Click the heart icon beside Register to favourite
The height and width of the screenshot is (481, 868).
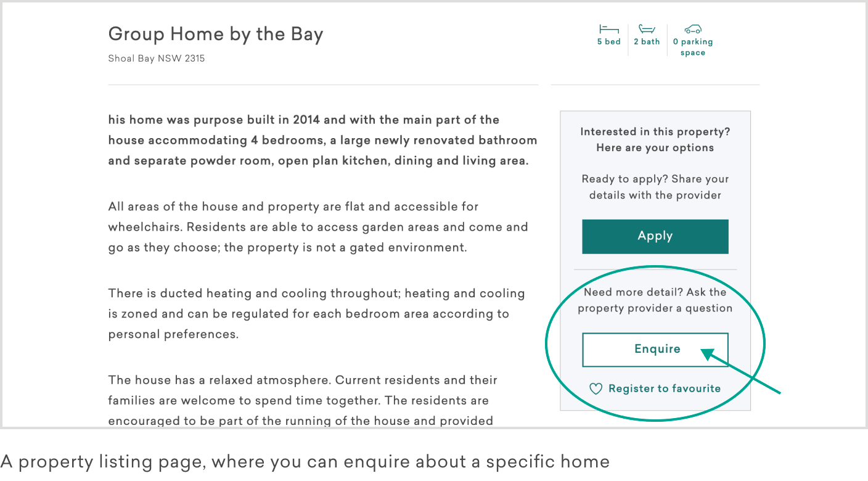click(596, 388)
